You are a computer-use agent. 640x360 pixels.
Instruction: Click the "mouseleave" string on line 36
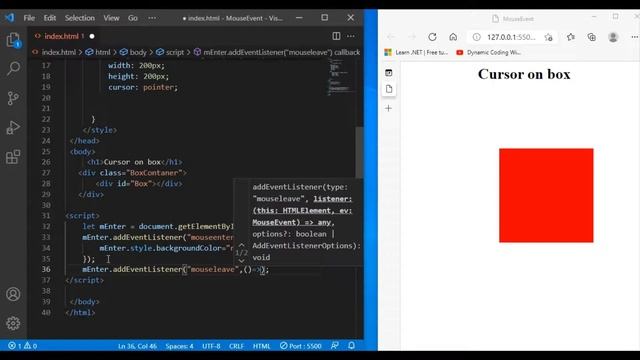[x=212, y=269]
